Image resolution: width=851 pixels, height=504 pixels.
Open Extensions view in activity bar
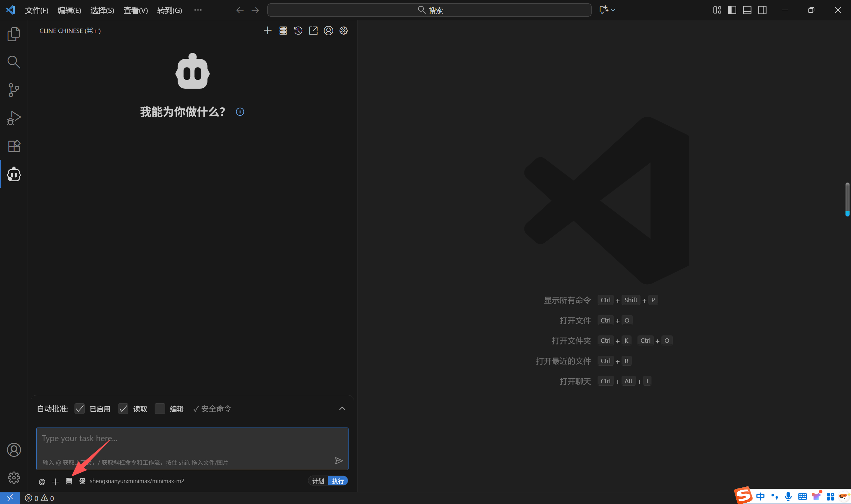14,146
